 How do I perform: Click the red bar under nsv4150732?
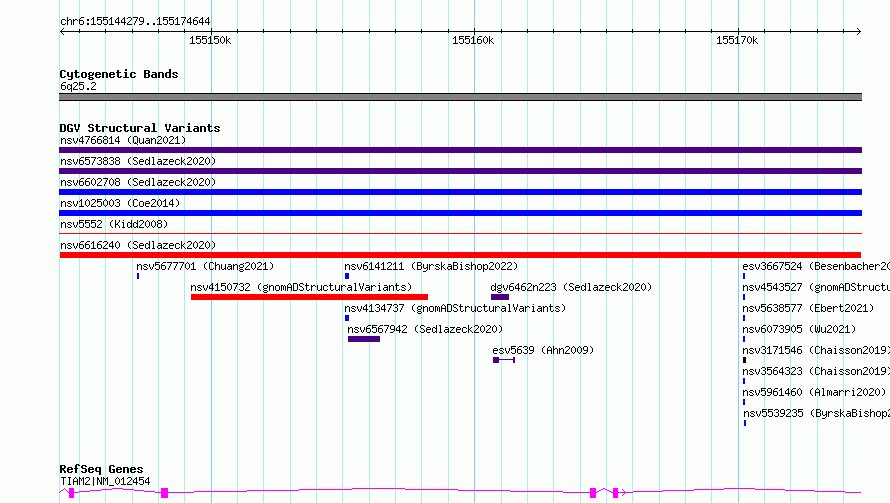309,297
